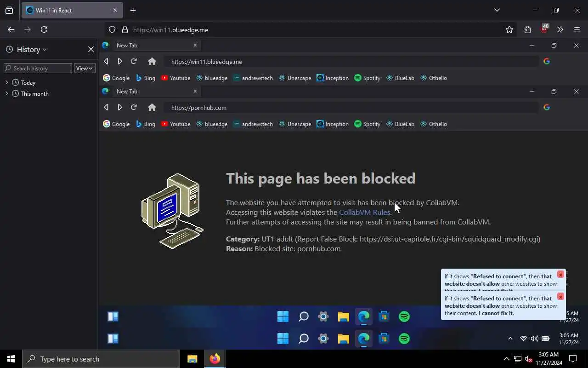Go back in the outer Firefox toolbar

11,29
